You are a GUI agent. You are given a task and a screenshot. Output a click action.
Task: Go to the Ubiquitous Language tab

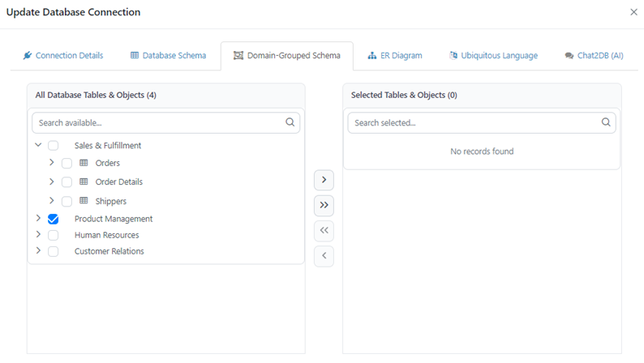coord(493,56)
